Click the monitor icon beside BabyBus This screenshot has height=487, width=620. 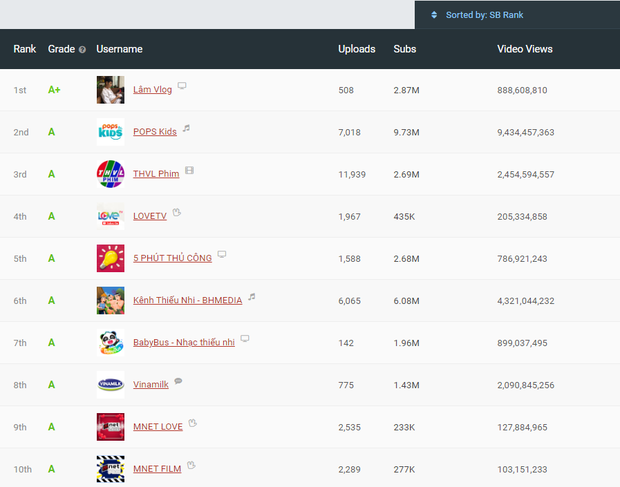(x=245, y=339)
